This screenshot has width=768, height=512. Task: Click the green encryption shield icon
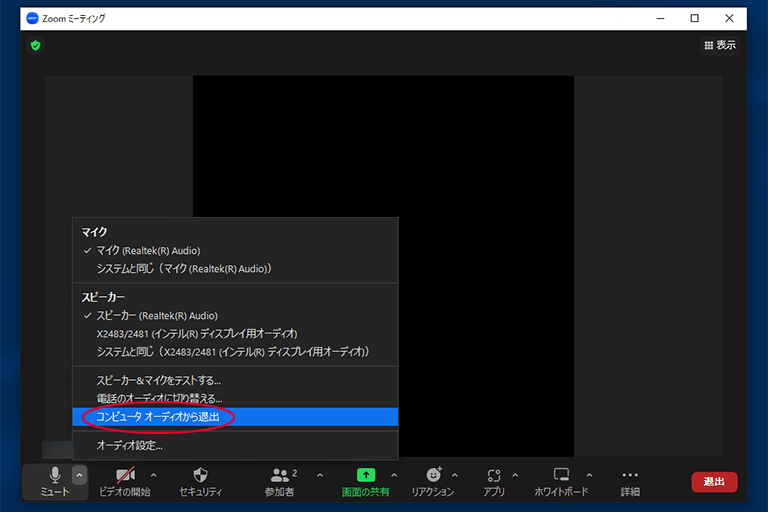coord(35,46)
